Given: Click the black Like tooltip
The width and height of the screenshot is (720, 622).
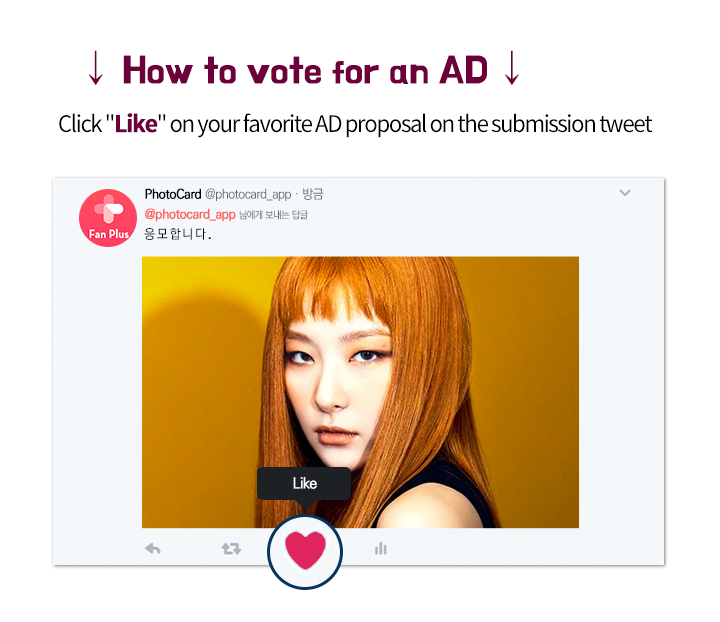Looking at the screenshot, I should click(304, 484).
